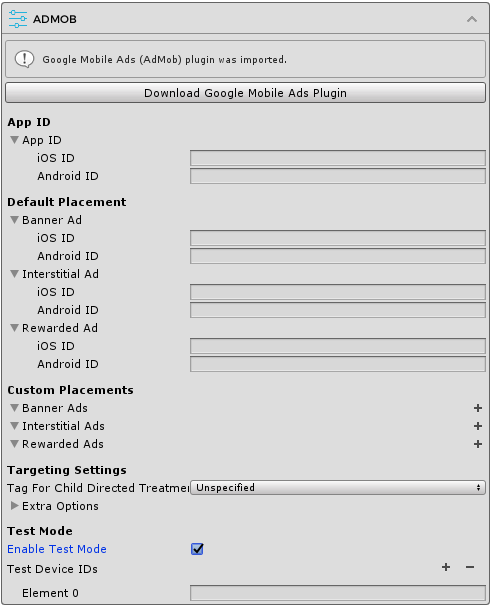The image size is (497, 609).
Task: Focus the Interstitial Ad iOS ID field
Action: 338,292
